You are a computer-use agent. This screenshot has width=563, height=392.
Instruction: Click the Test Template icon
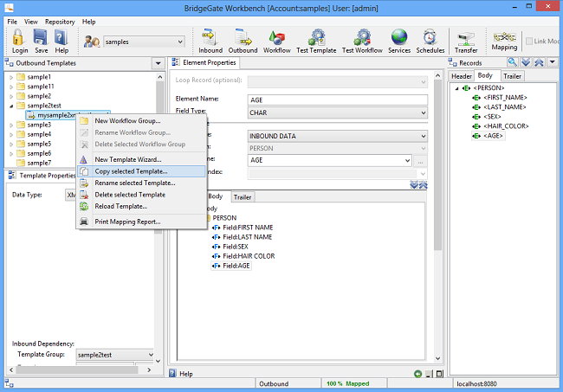point(316,42)
